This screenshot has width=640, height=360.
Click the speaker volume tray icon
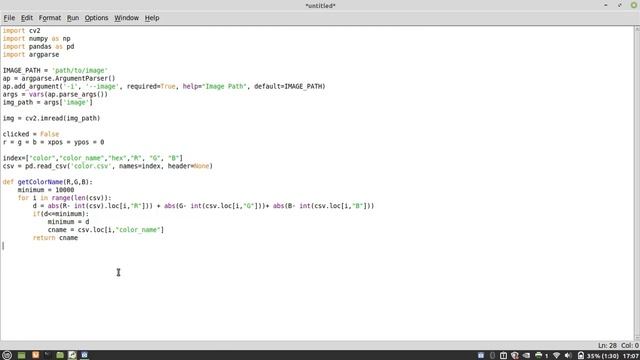(x=568, y=356)
